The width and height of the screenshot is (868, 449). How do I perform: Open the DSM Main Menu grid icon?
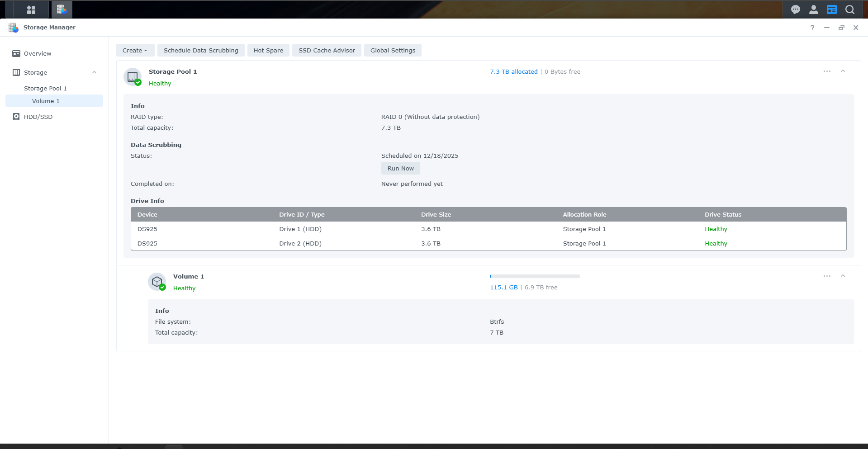[31, 9]
